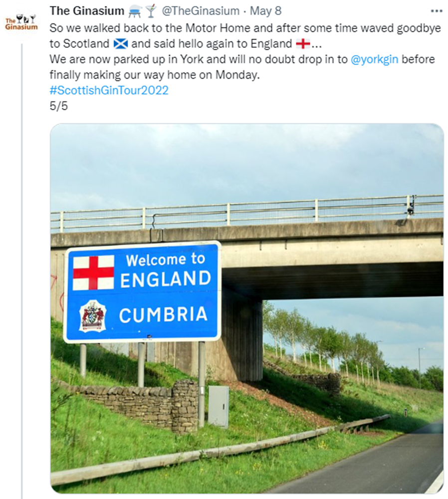This screenshot has height=499, width=448.
Task: Visit the @yorkgin mention
Action: point(375,59)
